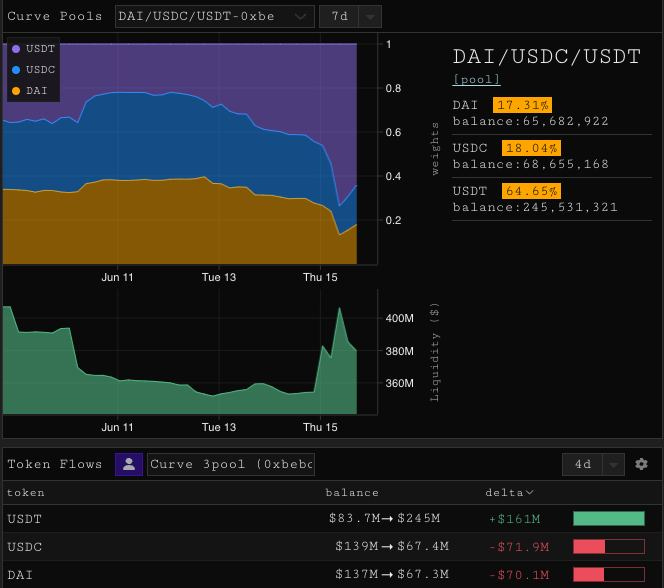This screenshot has height=588, width=664.
Task: Select DAI balance 65,682,922 text
Action: pyautogui.click(x=530, y=121)
